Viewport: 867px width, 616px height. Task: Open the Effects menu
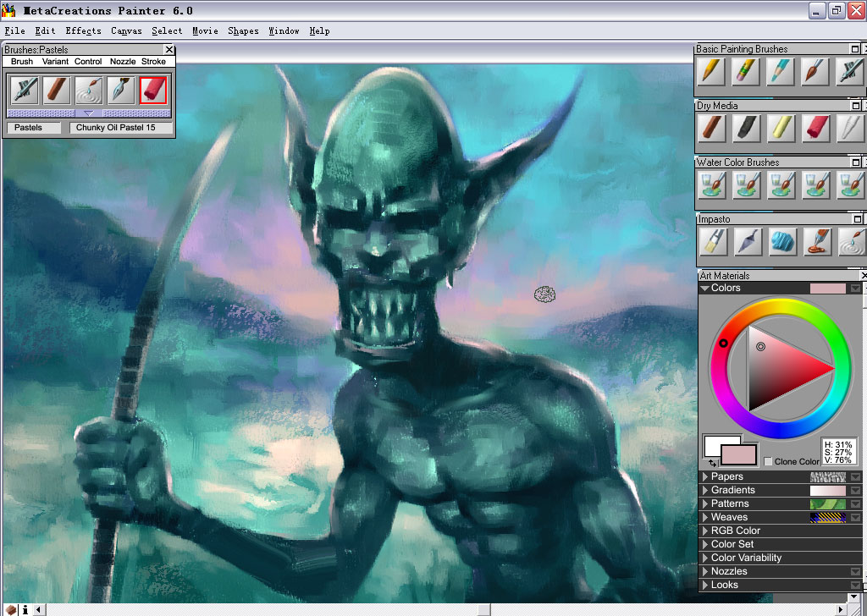point(84,31)
